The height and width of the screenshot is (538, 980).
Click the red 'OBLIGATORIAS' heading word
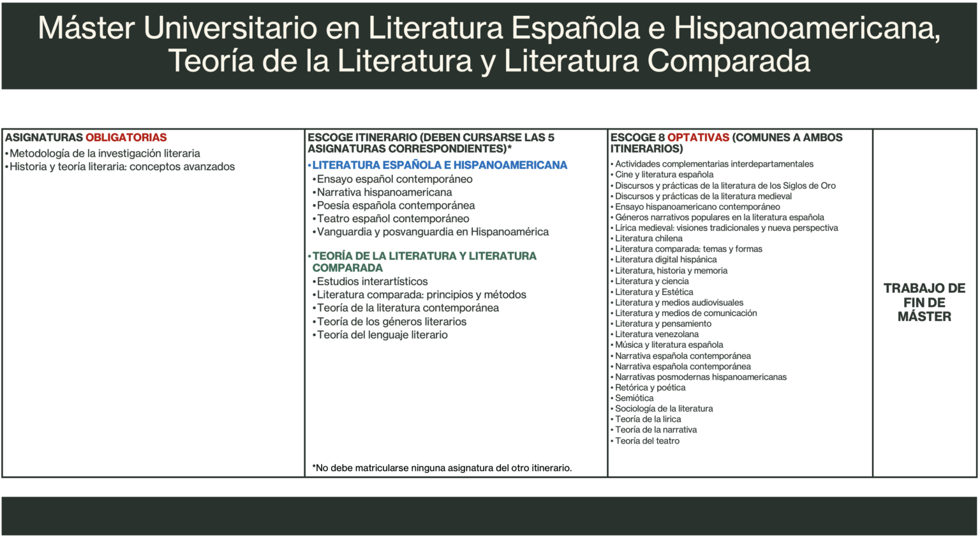point(126,138)
